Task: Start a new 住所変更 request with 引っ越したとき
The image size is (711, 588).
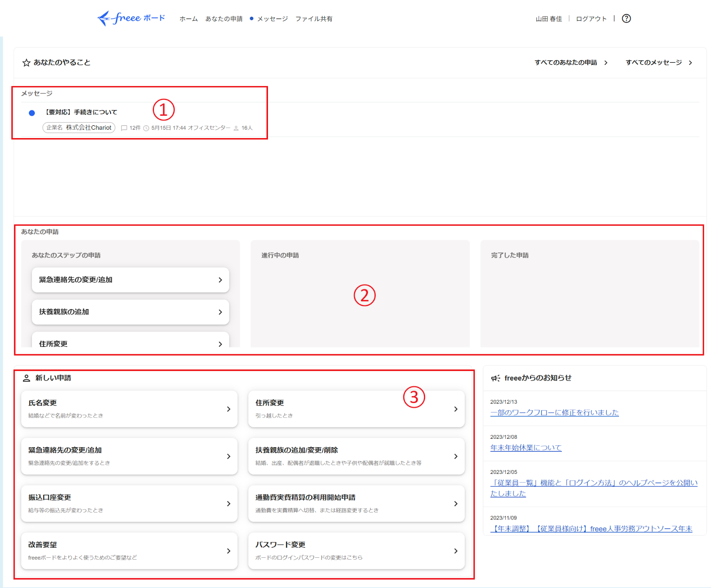Action: (356, 409)
